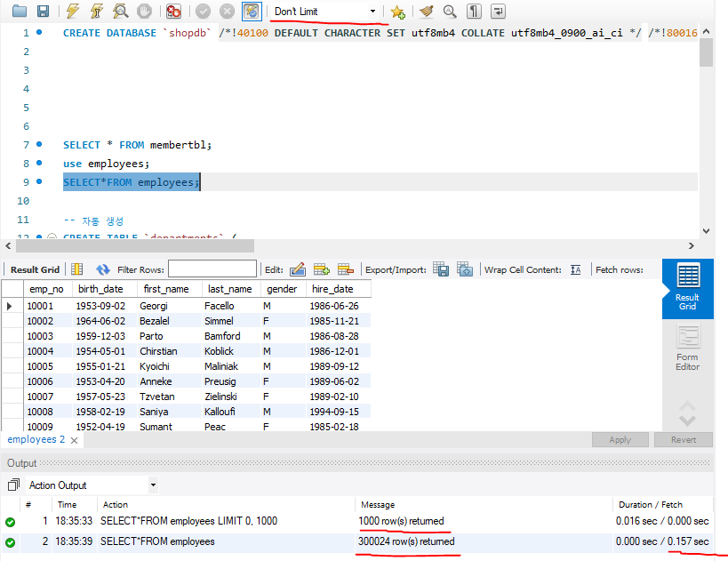Sort by emp_no column header
This screenshot has height=561, width=728.
click(x=46, y=289)
